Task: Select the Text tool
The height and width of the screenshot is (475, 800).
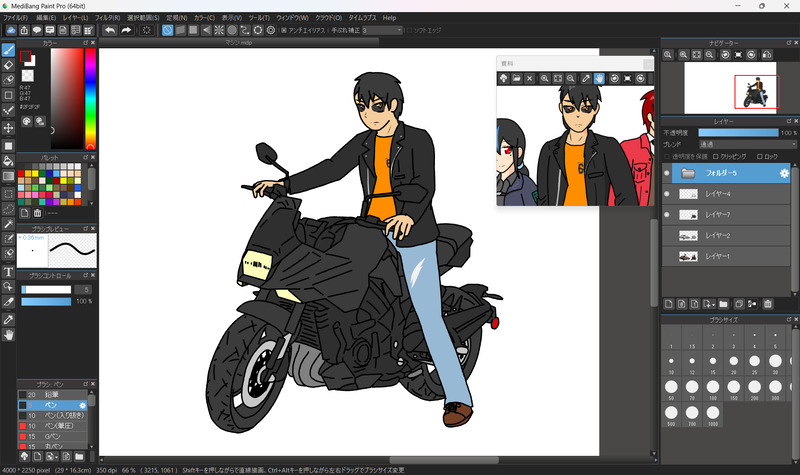Action: pyautogui.click(x=8, y=271)
